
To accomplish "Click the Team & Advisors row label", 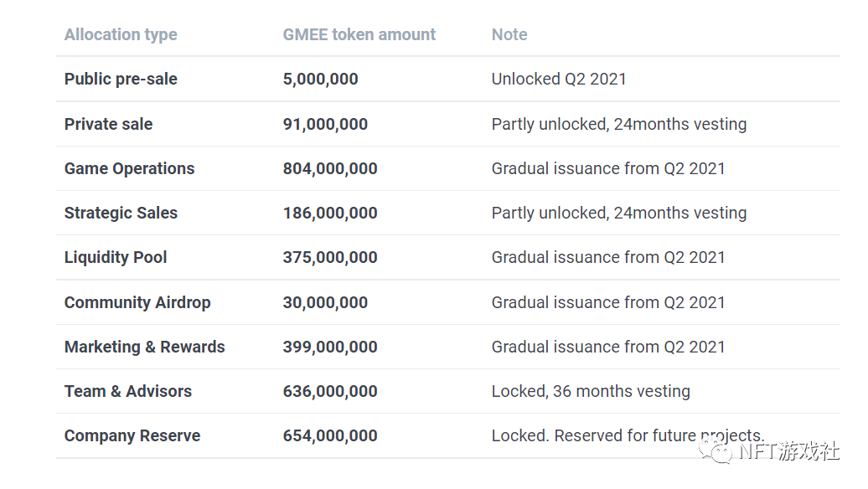I will (x=127, y=392).
